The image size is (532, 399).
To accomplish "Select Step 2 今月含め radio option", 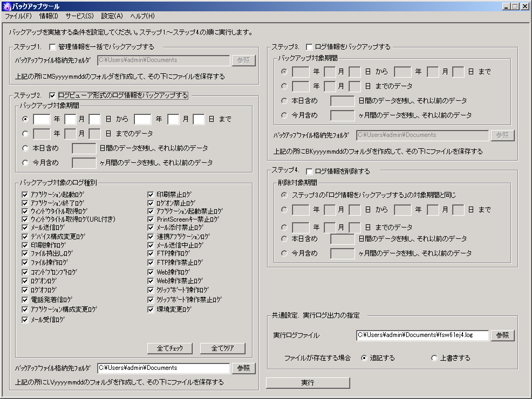I will pos(25,162).
